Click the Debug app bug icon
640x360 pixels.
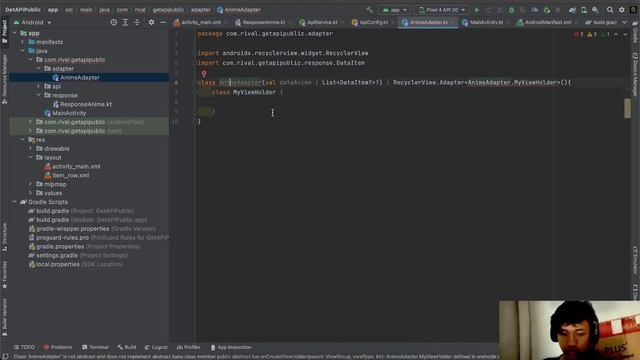pos(511,10)
